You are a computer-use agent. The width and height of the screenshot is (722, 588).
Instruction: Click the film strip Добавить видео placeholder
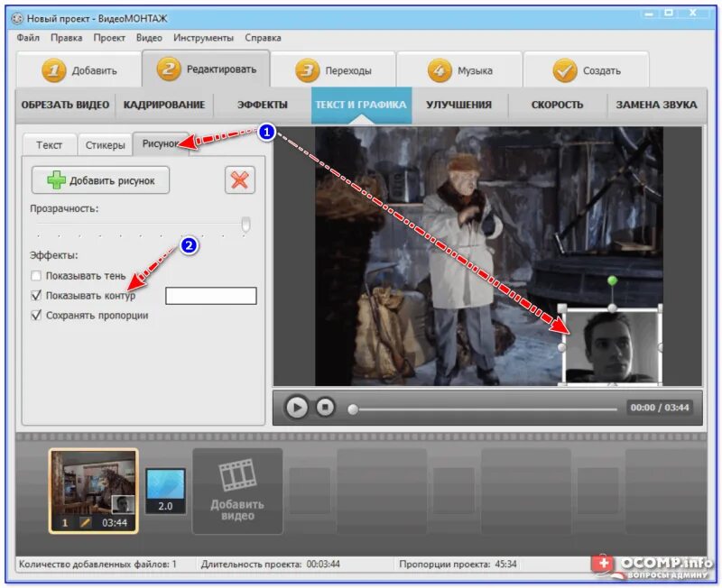coord(237,492)
